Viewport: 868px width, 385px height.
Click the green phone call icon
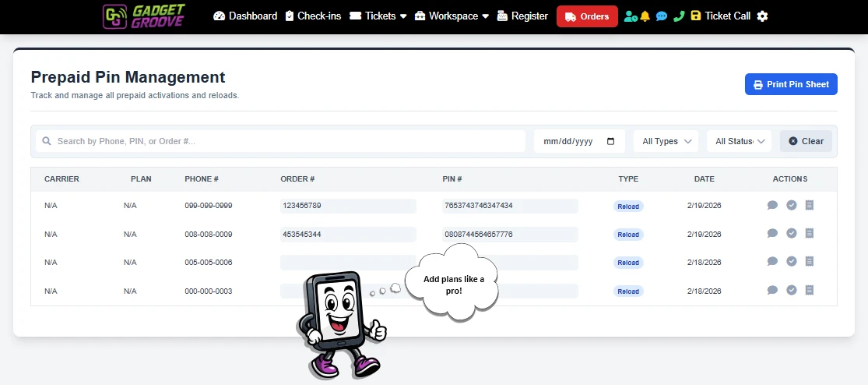679,16
